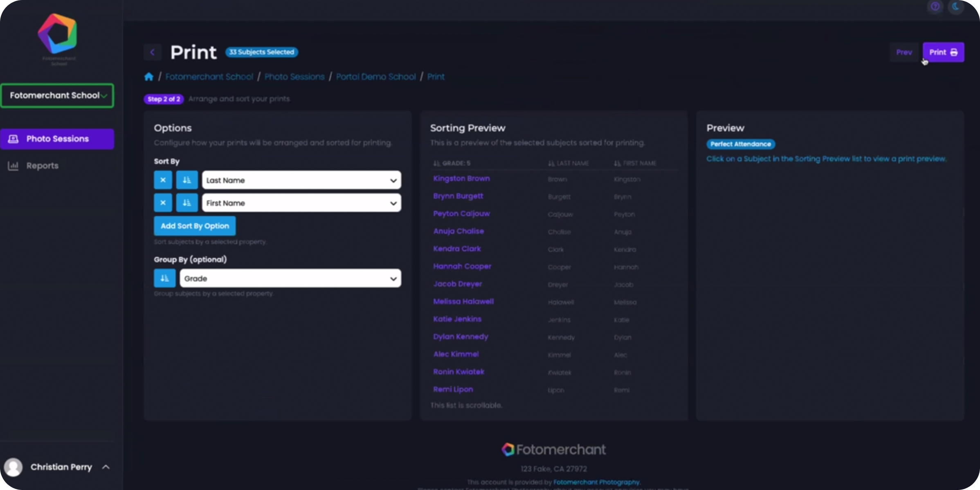The image size is (980, 490).
Task: Sort preview by LAST NAME column header
Action: (569, 163)
